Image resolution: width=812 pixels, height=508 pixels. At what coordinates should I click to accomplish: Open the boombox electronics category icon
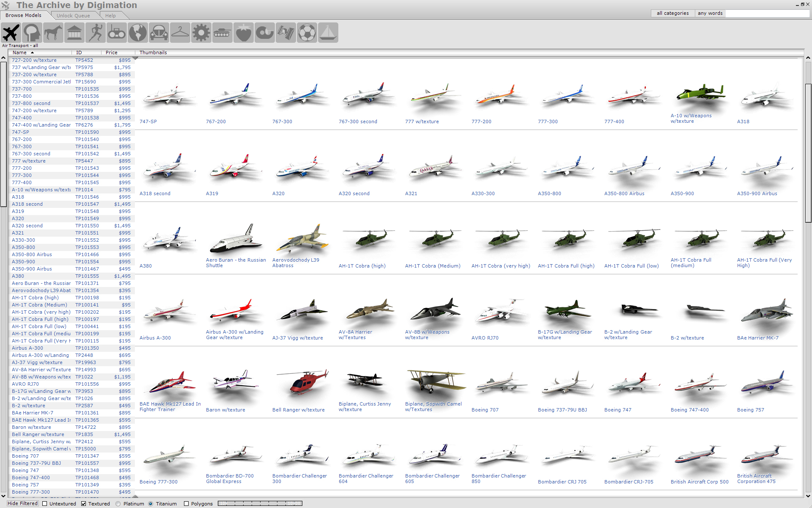pyautogui.click(x=116, y=33)
